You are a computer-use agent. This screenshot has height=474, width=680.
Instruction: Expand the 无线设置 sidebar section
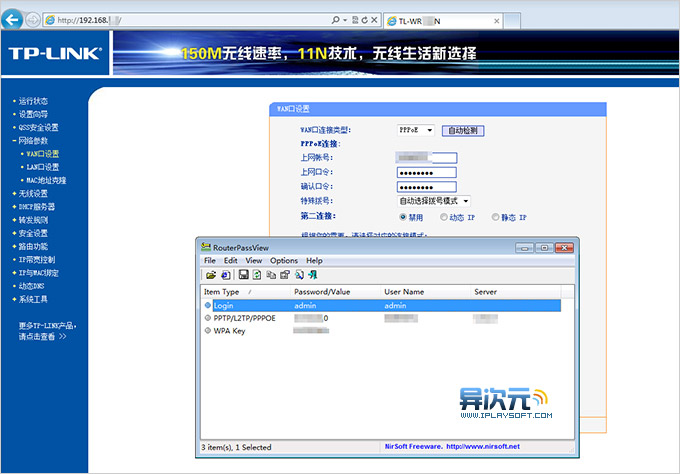point(31,193)
